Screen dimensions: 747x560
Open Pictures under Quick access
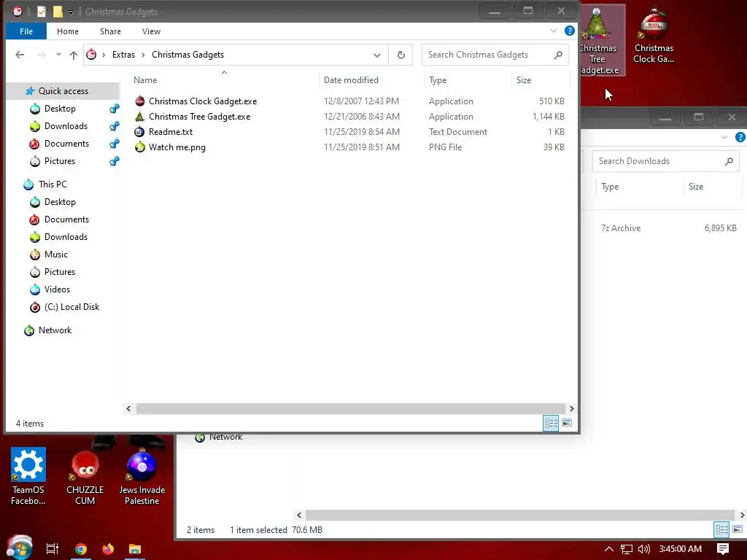(x=60, y=161)
